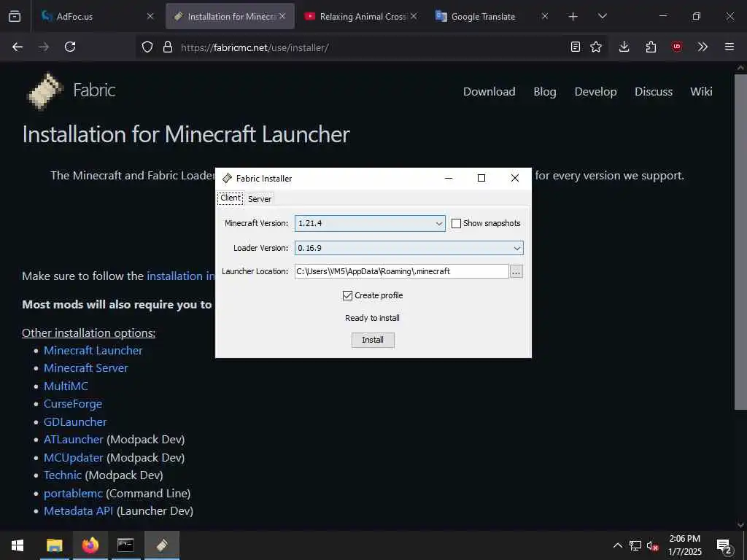
Task: Open the GDLauncher link
Action: pyautogui.click(x=75, y=422)
